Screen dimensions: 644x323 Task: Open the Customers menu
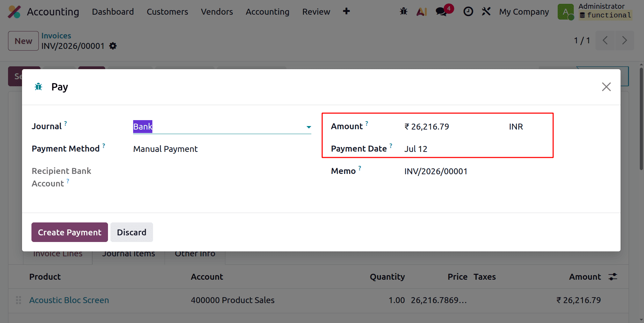point(167,12)
